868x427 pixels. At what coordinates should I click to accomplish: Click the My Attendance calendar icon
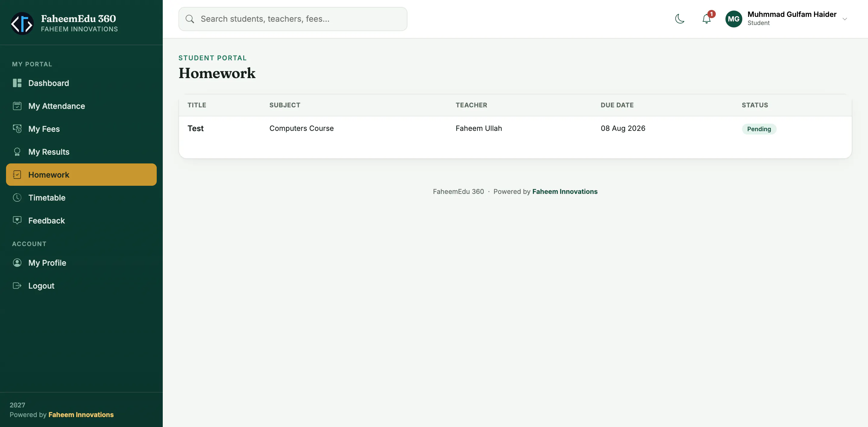17,106
